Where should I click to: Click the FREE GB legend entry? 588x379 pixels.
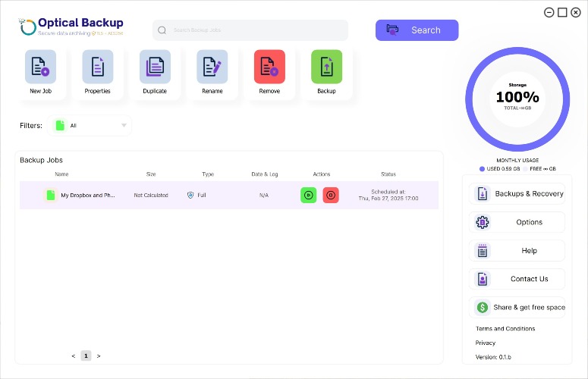540,169
